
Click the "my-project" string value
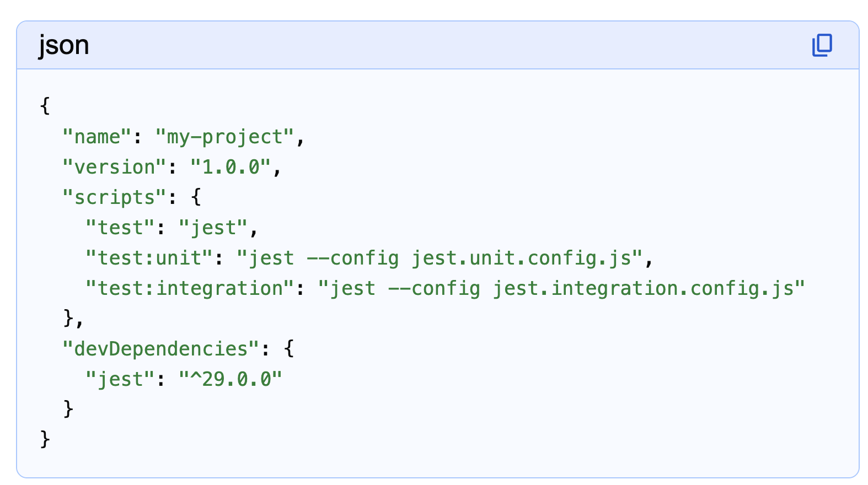[x=224, y=137]
